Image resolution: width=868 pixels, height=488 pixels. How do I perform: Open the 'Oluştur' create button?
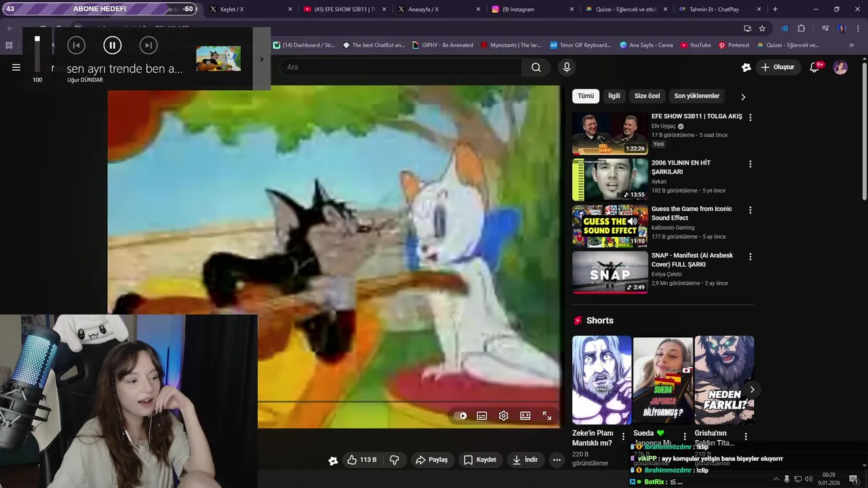coord(777,67)
